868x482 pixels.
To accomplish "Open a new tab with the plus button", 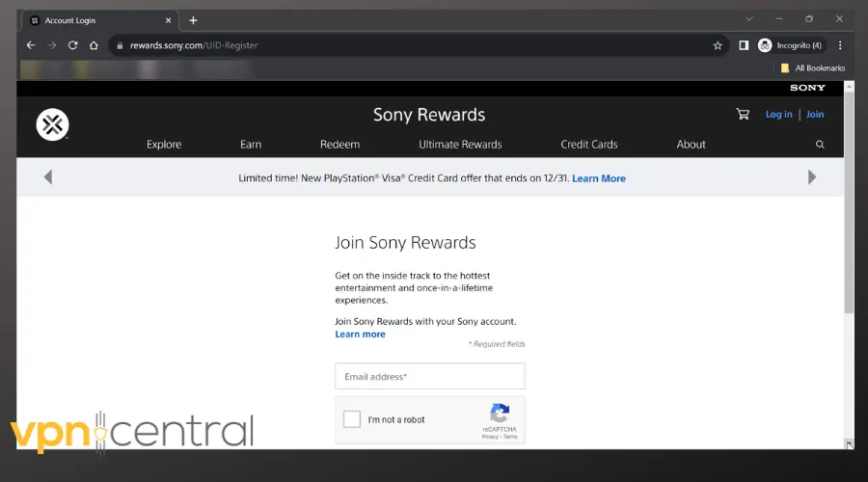I will tap(193, 20).
